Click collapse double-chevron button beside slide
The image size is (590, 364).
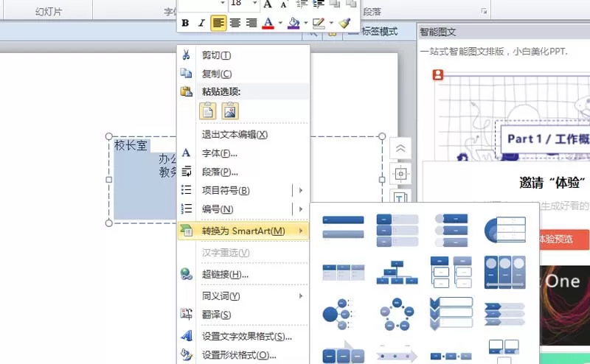pyautogui.click(x=400, y=149)
